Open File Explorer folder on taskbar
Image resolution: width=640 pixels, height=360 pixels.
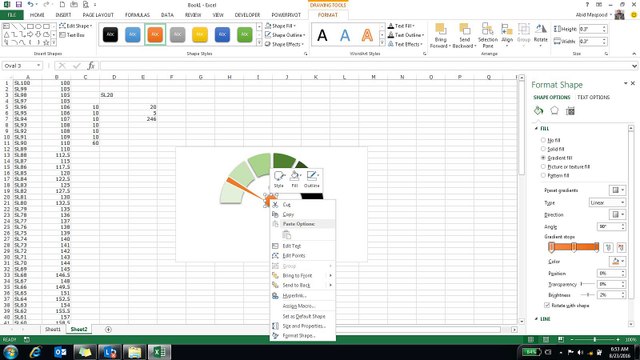pyautogui.click(x=134, y=352)
